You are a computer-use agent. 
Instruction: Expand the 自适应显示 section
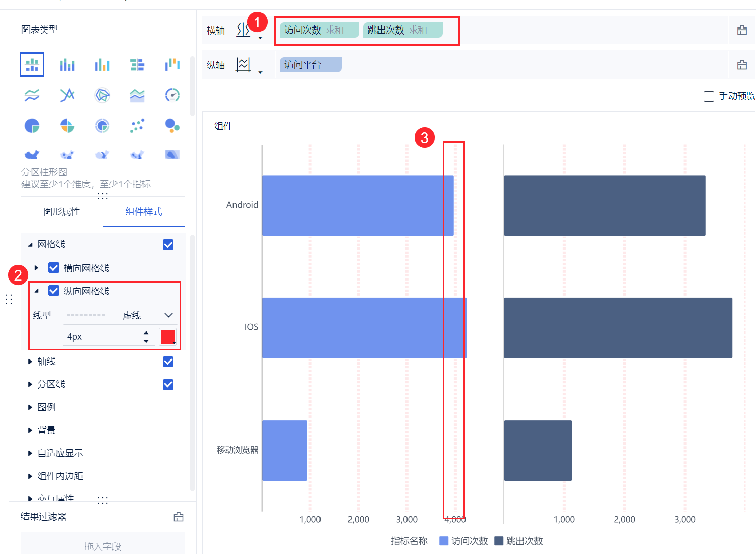(x=30, y=453)
